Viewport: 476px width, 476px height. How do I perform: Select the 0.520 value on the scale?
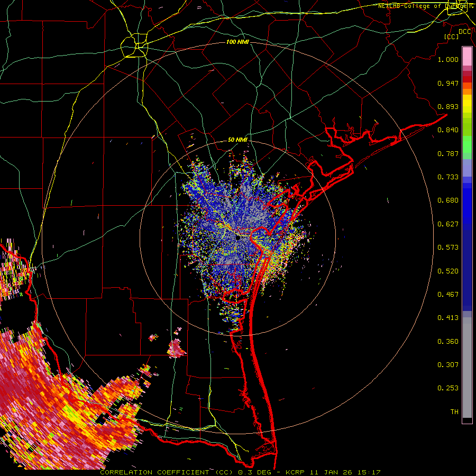[x=448, y=271]
